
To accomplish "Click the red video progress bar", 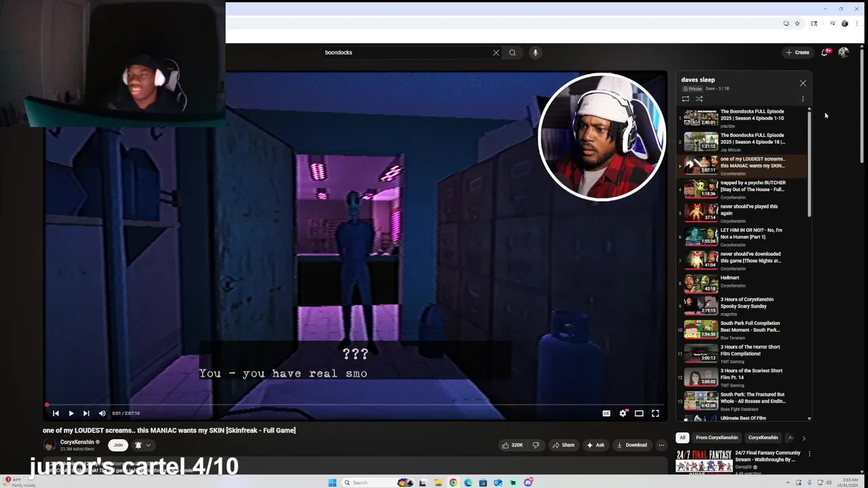I will [x=356, y=405].
